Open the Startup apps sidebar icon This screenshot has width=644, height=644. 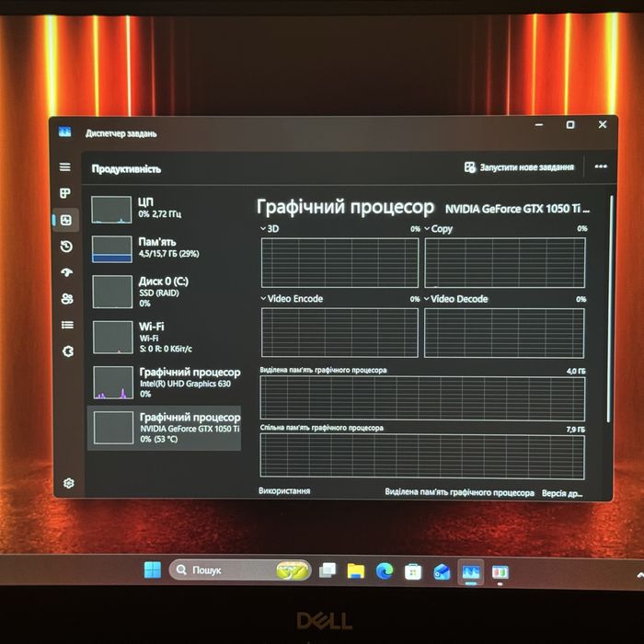67,272
